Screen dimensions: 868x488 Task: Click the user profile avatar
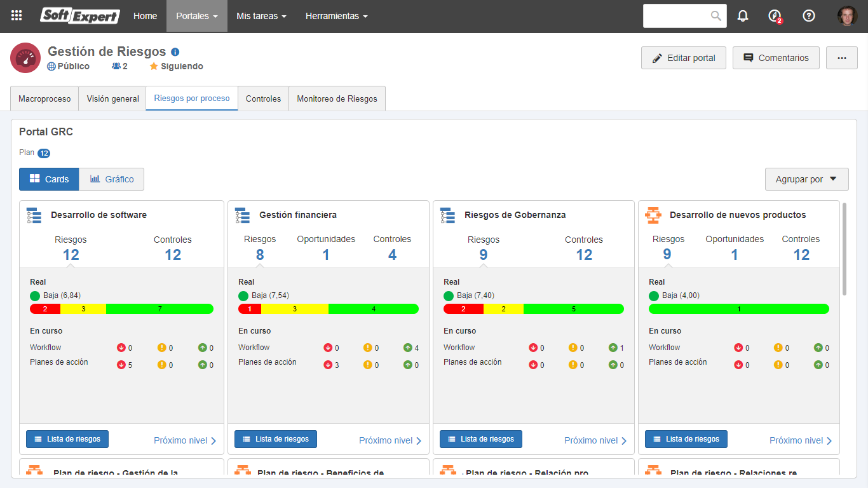tap(847, 16)
